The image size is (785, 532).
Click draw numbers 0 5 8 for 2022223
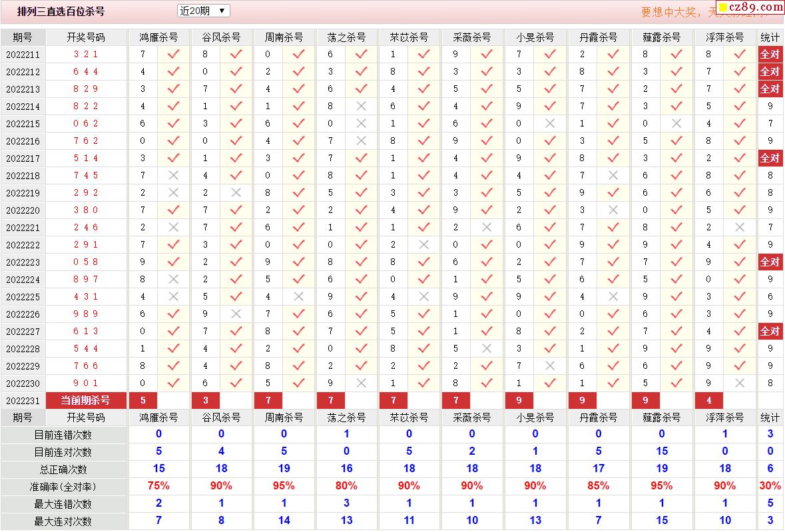pyautogui.click(x=86, y=262)
